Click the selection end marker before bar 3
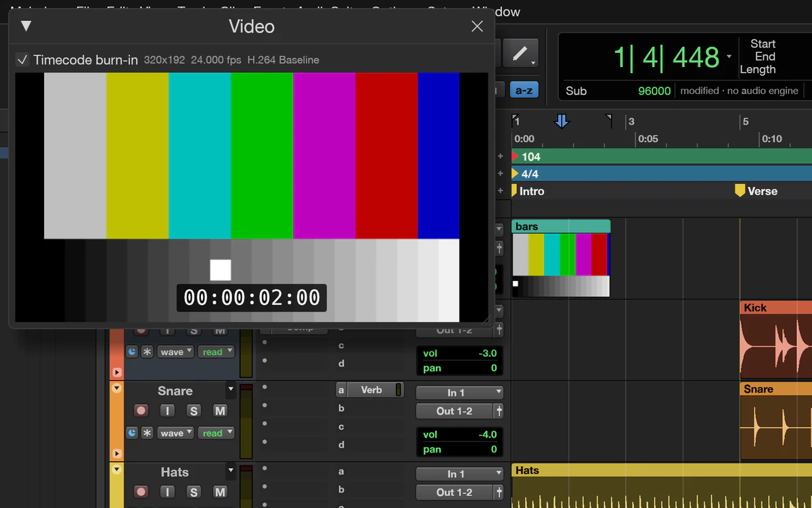The image size is (812, 508). (x=608, y=121)
